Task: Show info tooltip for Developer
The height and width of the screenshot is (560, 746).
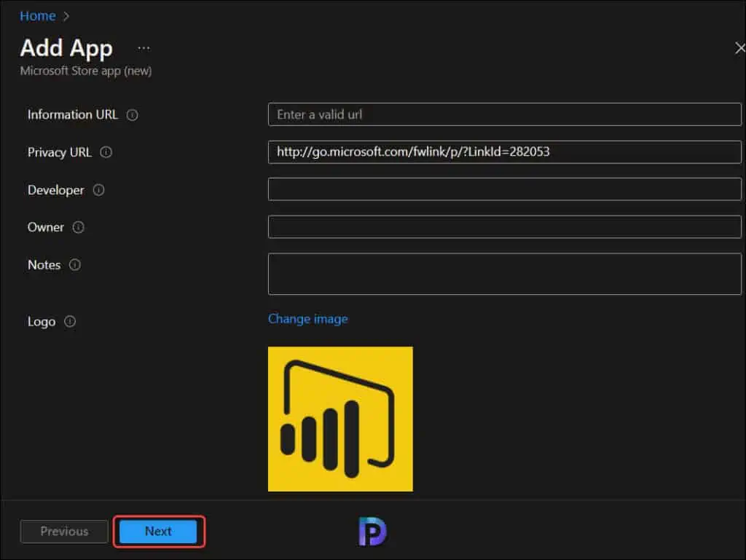Action: 98,190
